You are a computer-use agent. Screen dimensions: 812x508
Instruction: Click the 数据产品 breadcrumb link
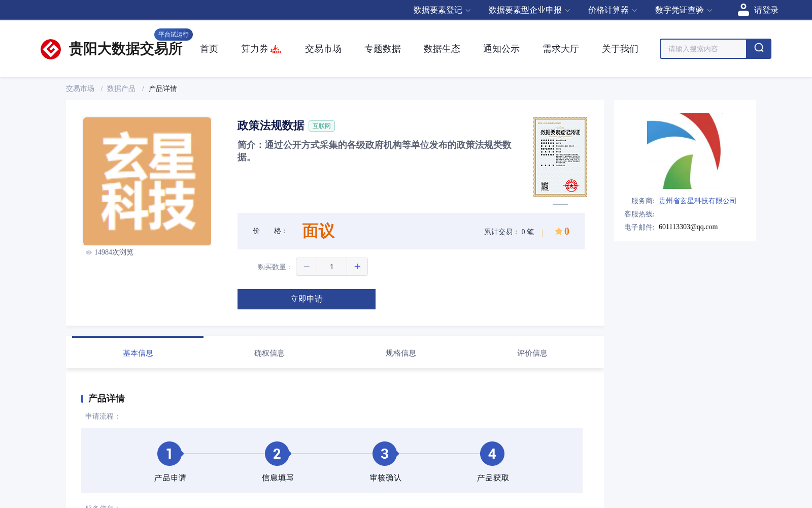(121, 88)
